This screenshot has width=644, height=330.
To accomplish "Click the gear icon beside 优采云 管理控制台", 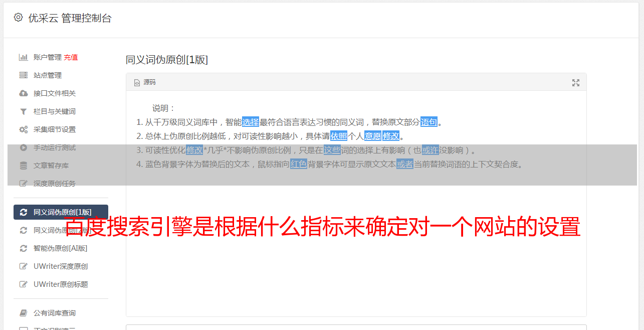I will point(19,18).
